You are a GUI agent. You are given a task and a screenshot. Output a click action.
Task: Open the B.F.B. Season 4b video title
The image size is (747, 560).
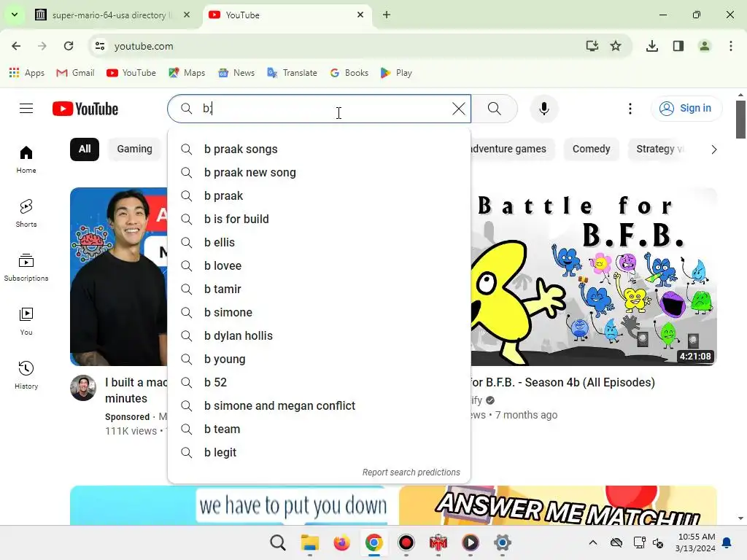[x=562, y=382]
